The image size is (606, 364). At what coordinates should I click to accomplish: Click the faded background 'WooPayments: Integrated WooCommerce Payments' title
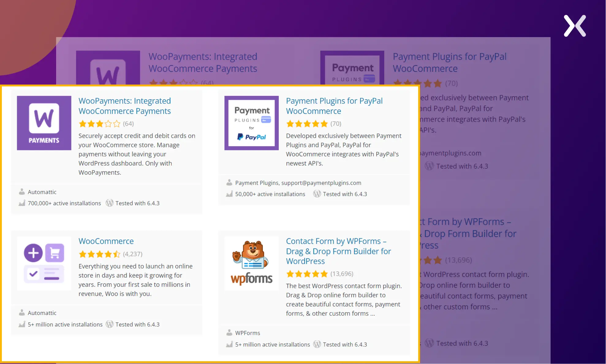pos(203,63)
